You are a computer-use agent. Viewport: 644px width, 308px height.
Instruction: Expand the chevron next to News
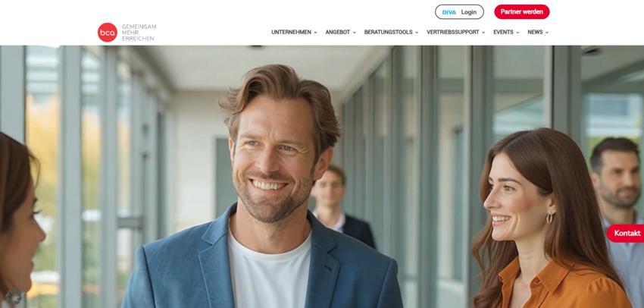point(547,33)
